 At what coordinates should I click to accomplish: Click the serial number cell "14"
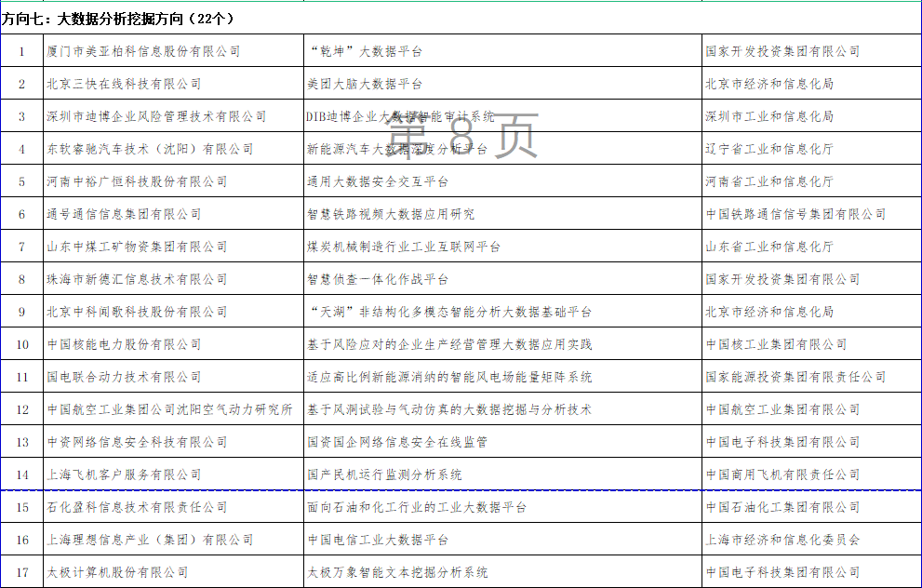pyautogui.click(x=21, y=475)
